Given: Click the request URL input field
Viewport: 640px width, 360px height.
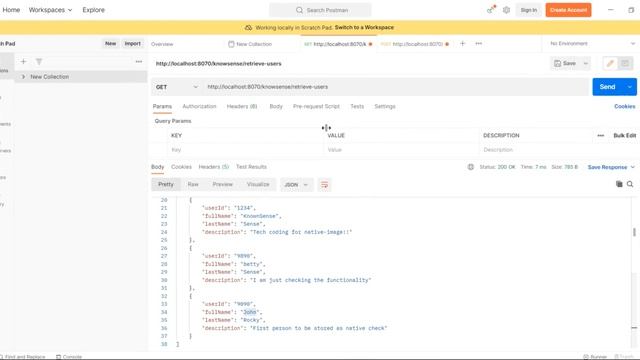Looking at the screenshot, I should (396, 87).
